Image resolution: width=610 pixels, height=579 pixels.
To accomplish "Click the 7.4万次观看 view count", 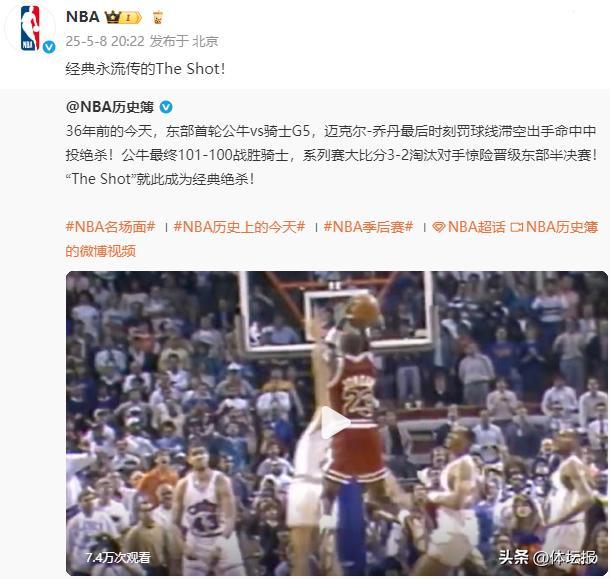I will 118,558.
